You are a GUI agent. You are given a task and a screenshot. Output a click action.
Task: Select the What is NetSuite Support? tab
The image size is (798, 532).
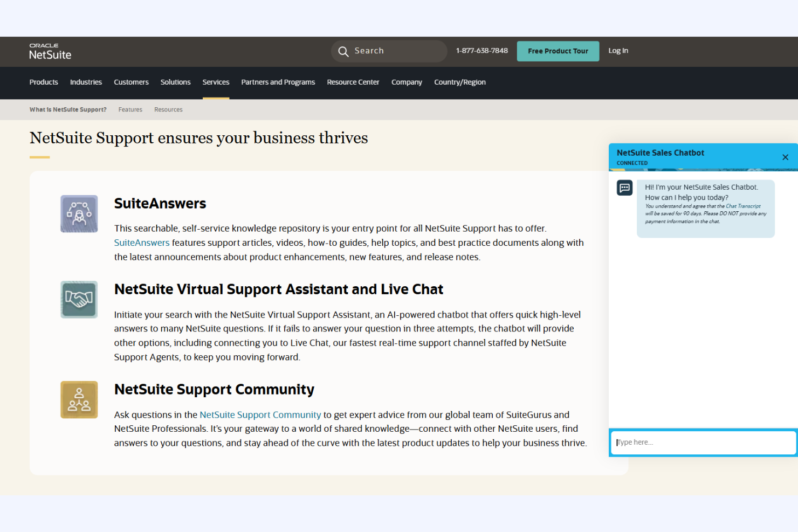coord(68,109)
